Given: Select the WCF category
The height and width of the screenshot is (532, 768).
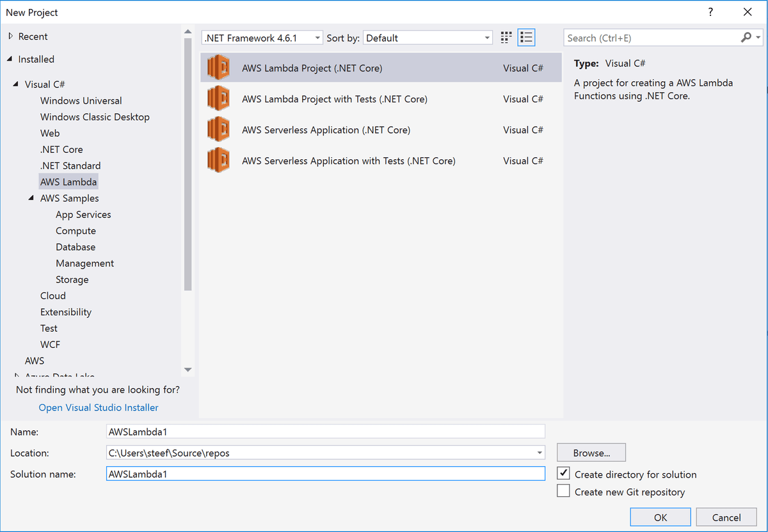Looking at the screenshot, I should click(50, 344).
